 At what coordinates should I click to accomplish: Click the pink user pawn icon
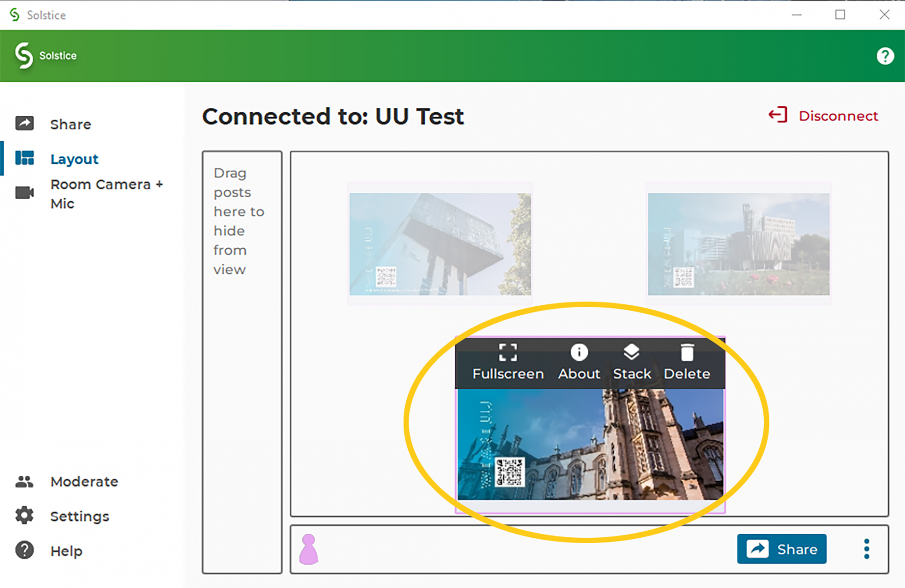point(309,549)
